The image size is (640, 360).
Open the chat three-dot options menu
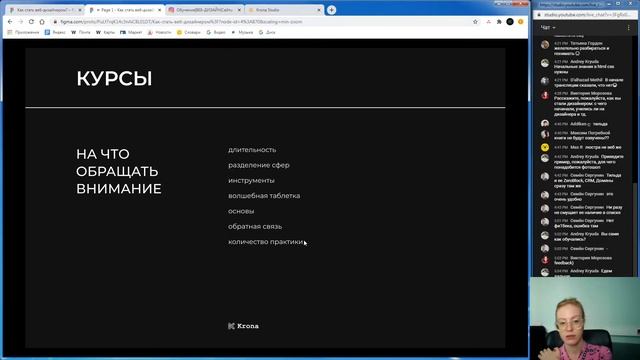point(629,27)
